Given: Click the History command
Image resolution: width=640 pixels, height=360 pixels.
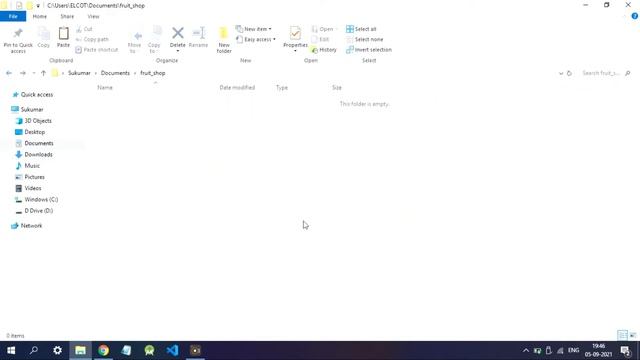Looking at the screenshot, I should point(324,50).
